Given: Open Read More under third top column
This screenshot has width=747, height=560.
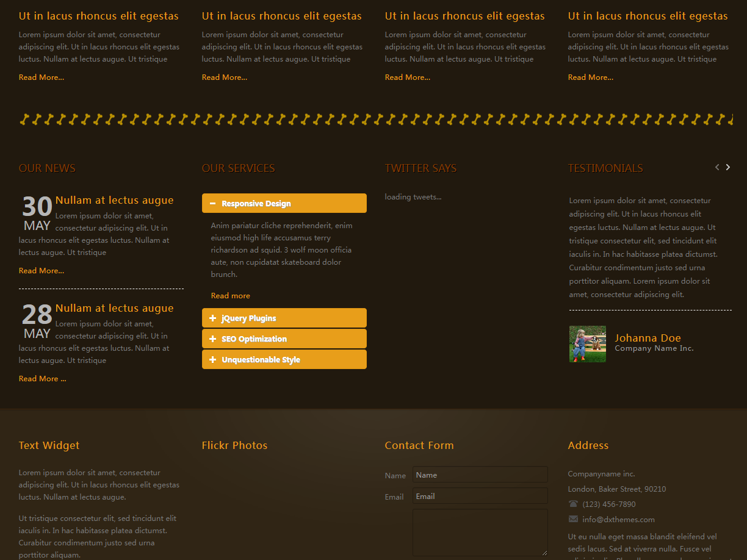Looking at the screenshot, I should pos(408,77).
